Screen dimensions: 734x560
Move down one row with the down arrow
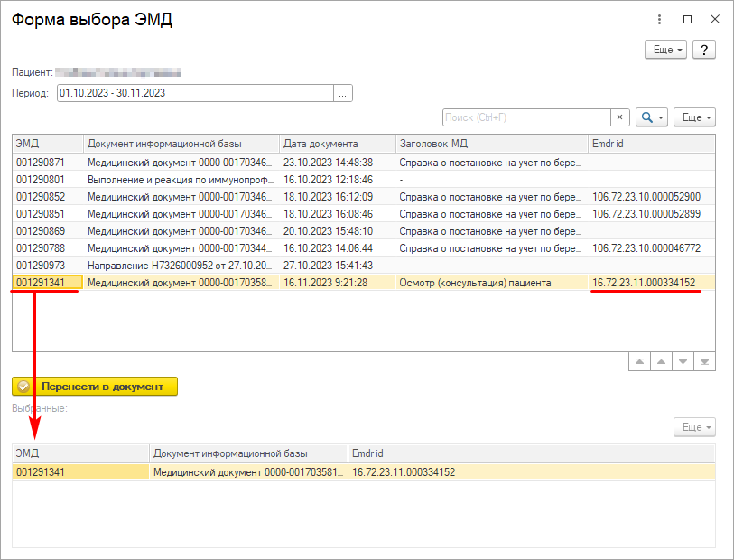[x=683, y=361]
